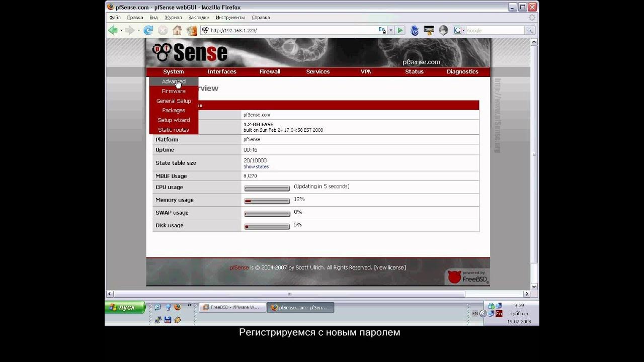
Task: Open the view license link
Action: coord(390,267)
